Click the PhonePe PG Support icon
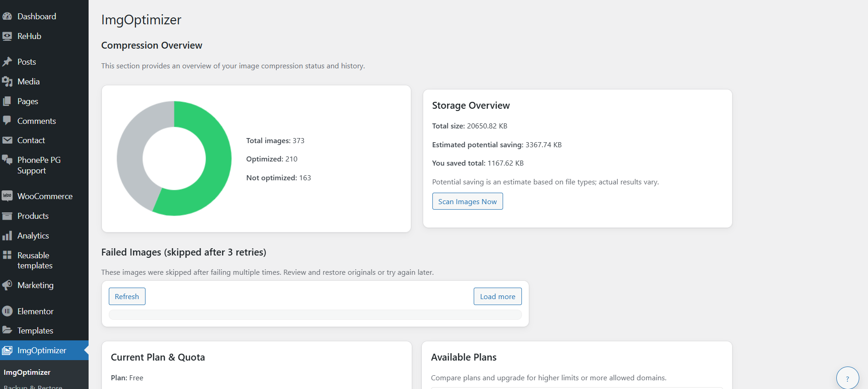This screenshot has height=389, width=868. [x=7, y=160]
